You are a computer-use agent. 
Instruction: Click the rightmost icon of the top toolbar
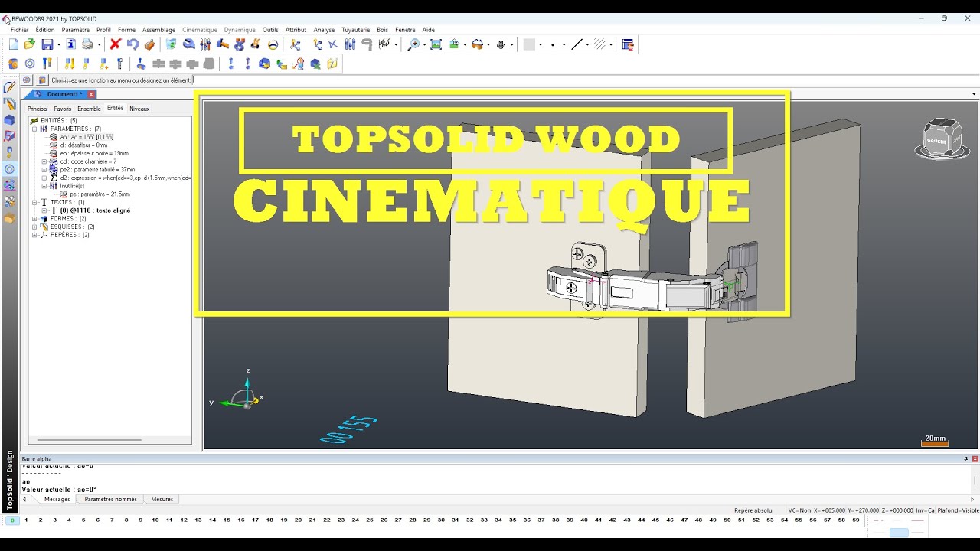click(628, 44)
